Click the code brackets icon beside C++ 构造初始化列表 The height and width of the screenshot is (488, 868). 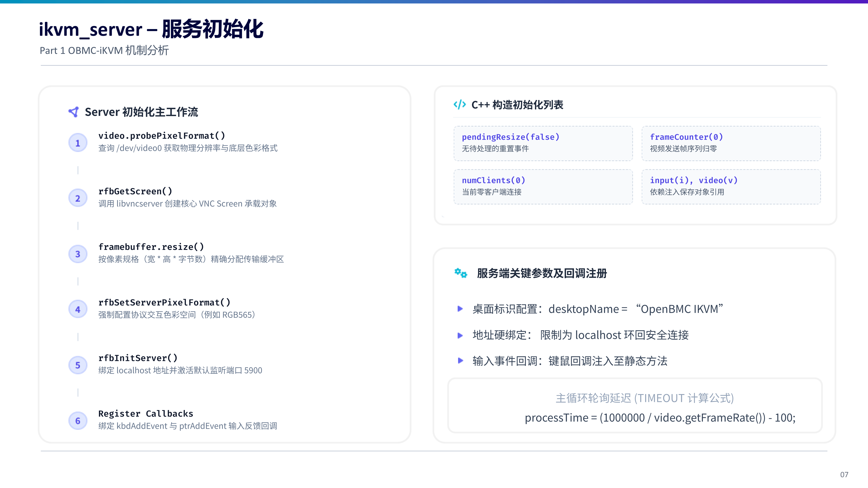pyautogui.click(x=460, y=105)
